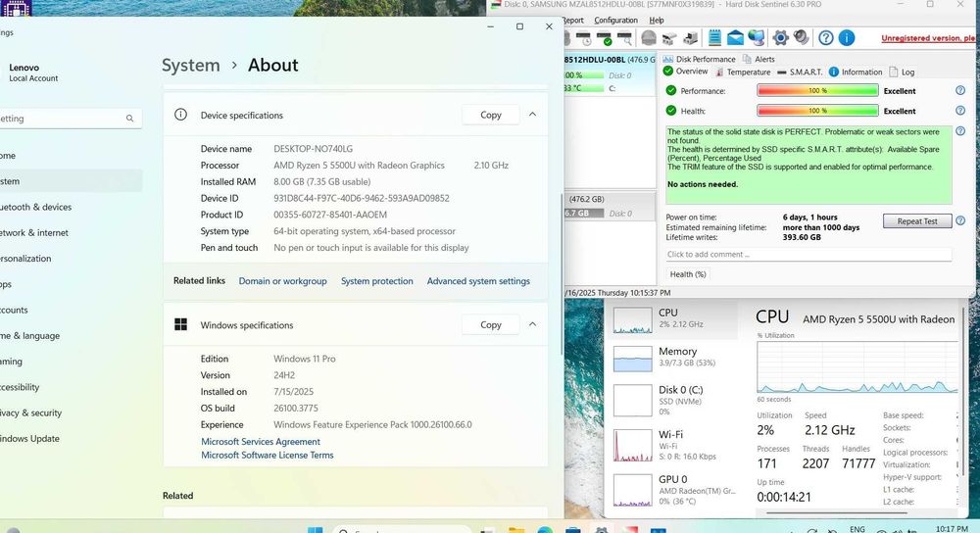
Task: Open Microsoft Services Agreement link
Action: 261,441
